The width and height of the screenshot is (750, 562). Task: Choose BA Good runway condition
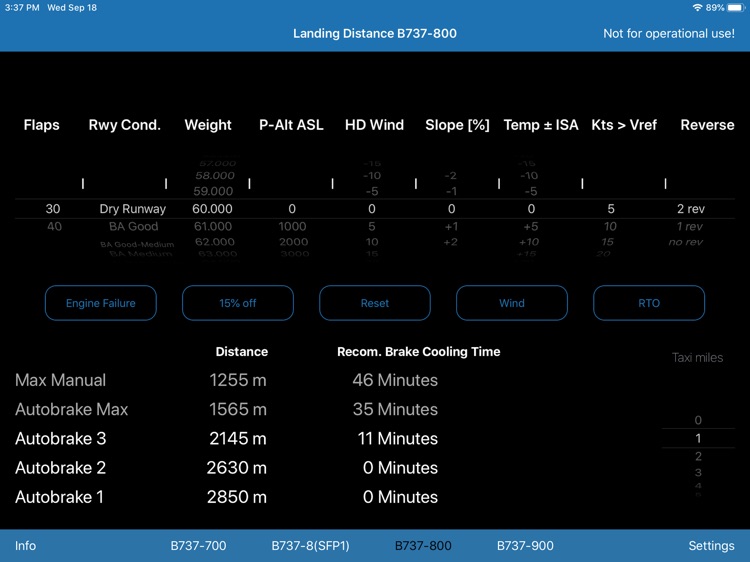(x=133, y=227)
